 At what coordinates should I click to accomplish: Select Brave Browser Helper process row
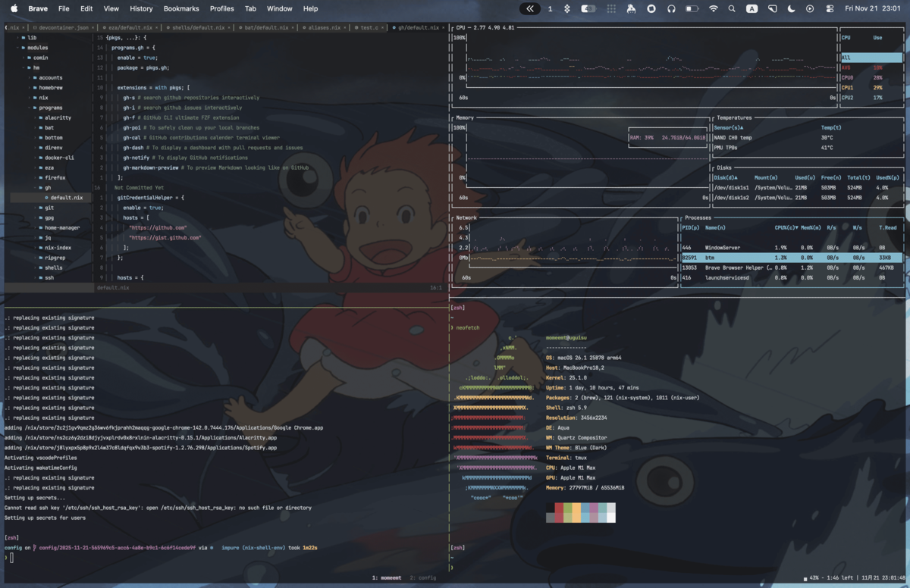tap(792, 267)
